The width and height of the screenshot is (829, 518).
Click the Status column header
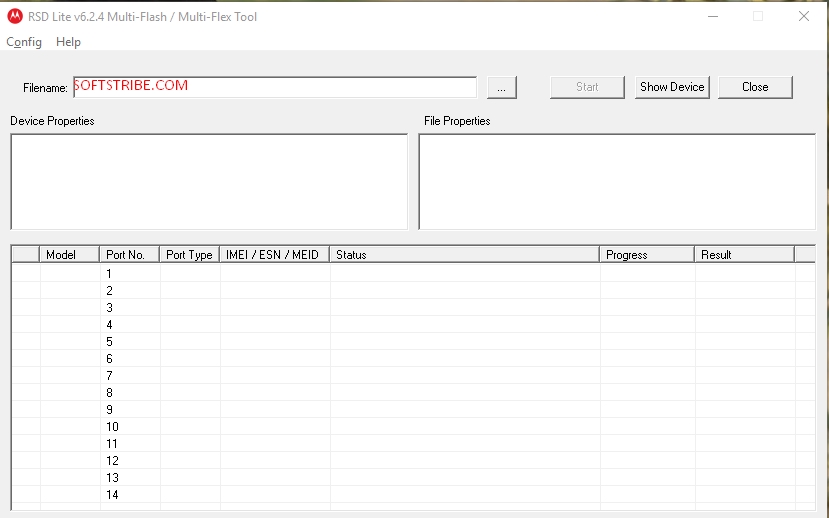(x=464, y=254)
